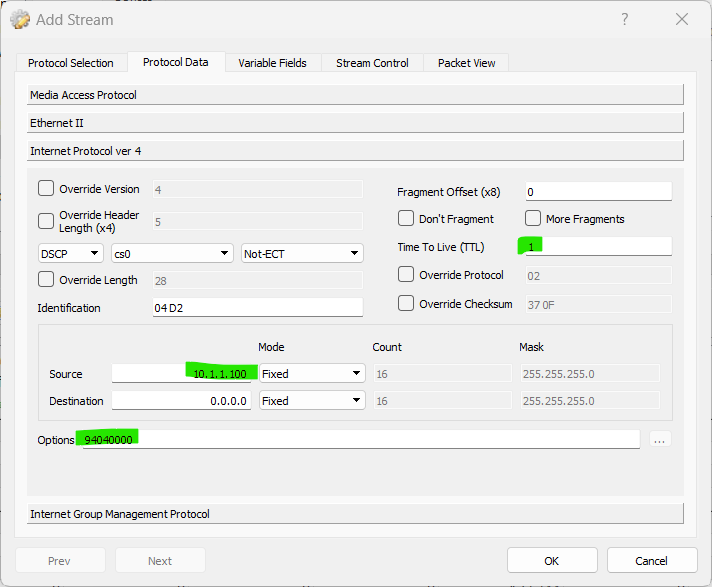The width and height of the screenshot is (712, 587).
Task: Open the Packet View tab
Action: pos(466,63)
